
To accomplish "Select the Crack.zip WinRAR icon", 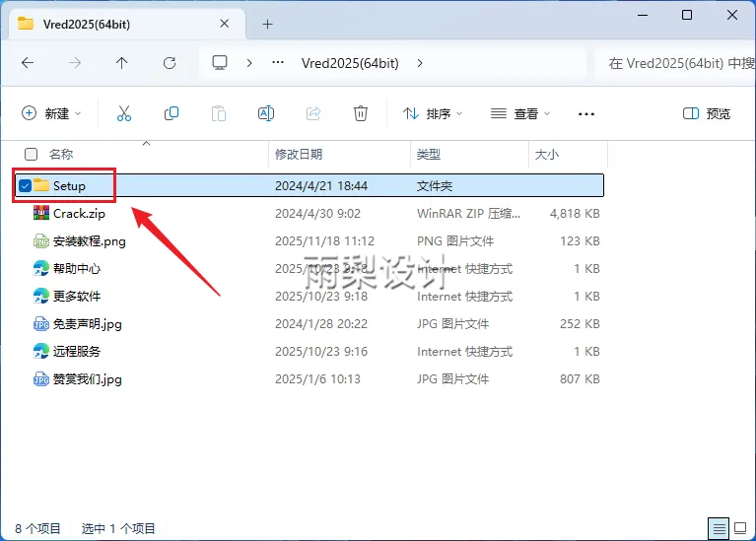I will click(41, 213).
